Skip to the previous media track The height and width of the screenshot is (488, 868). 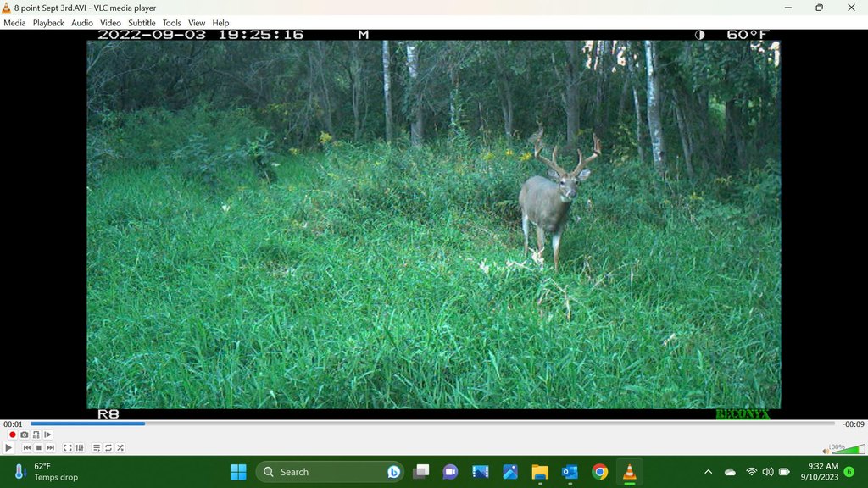[x=26, y=448]
